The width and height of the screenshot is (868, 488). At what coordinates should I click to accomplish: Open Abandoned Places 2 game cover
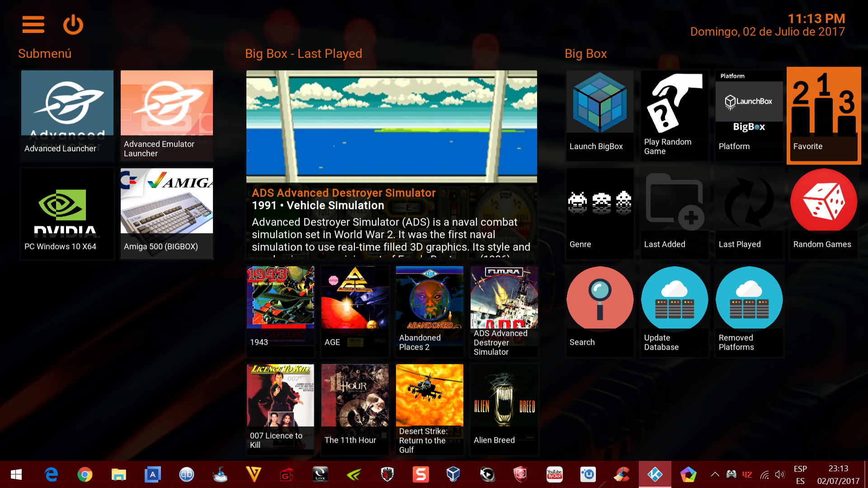(x=429, y=312)
